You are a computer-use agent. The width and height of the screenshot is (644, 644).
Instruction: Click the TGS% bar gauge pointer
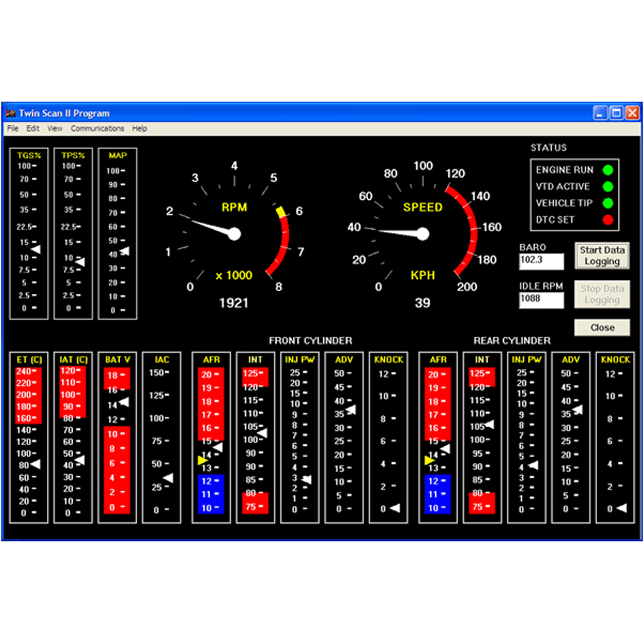pos(36,250)
